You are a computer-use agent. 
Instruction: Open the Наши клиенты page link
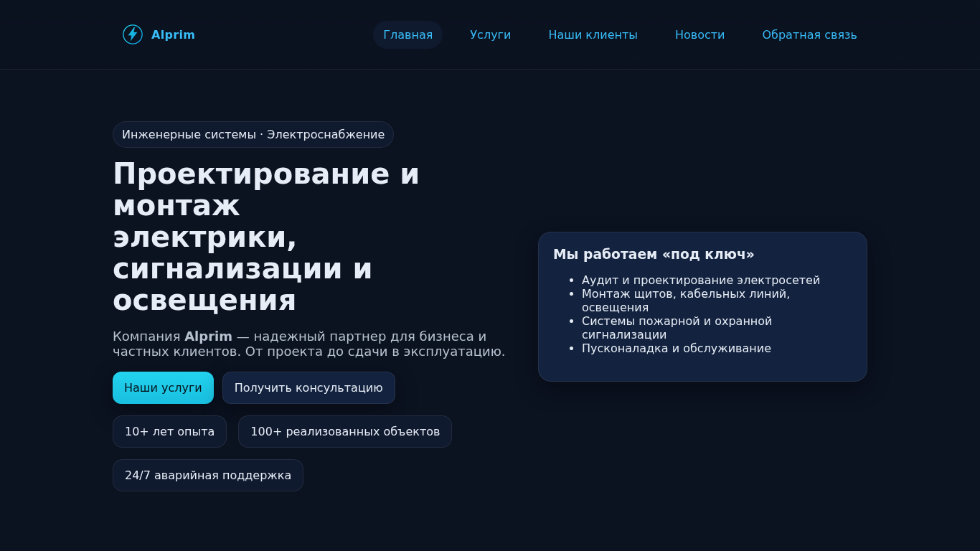(x=593, y=34)
